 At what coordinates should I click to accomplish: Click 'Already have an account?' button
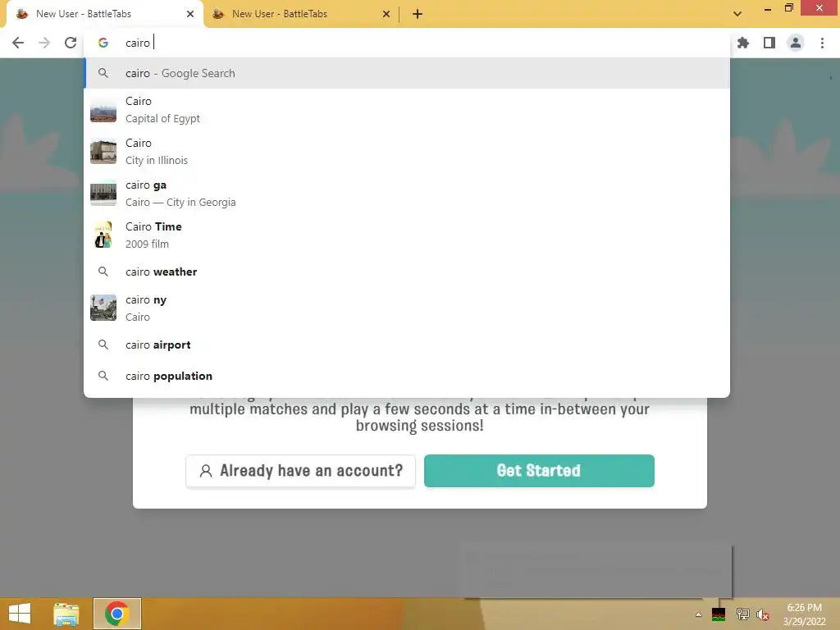click(300, 471)
